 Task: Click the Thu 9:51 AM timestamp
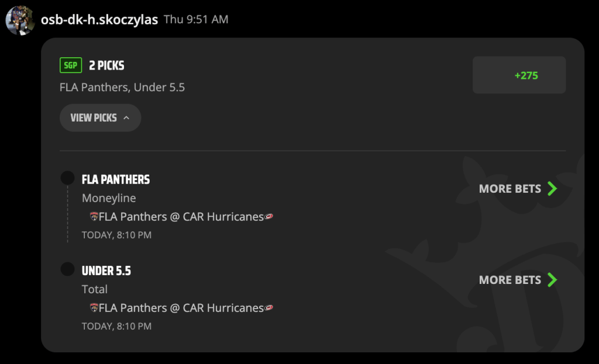[x=196, y=19]
